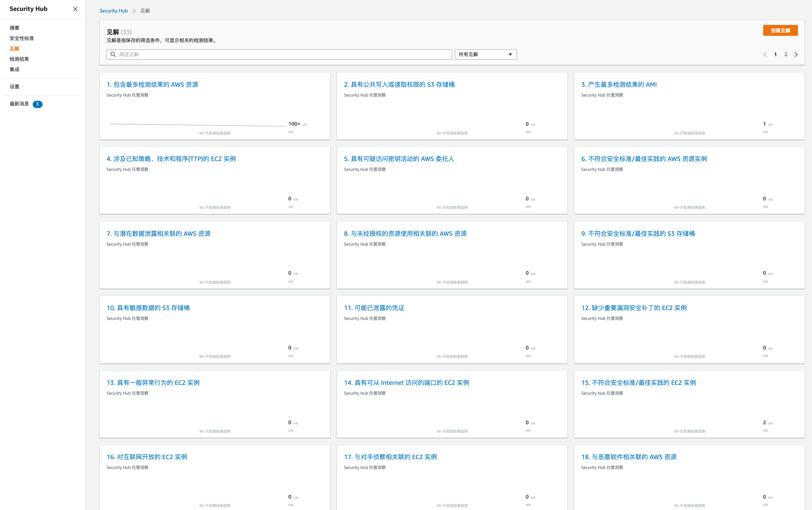Open the 最新消息 notification badge showing 3

(37, 104)
